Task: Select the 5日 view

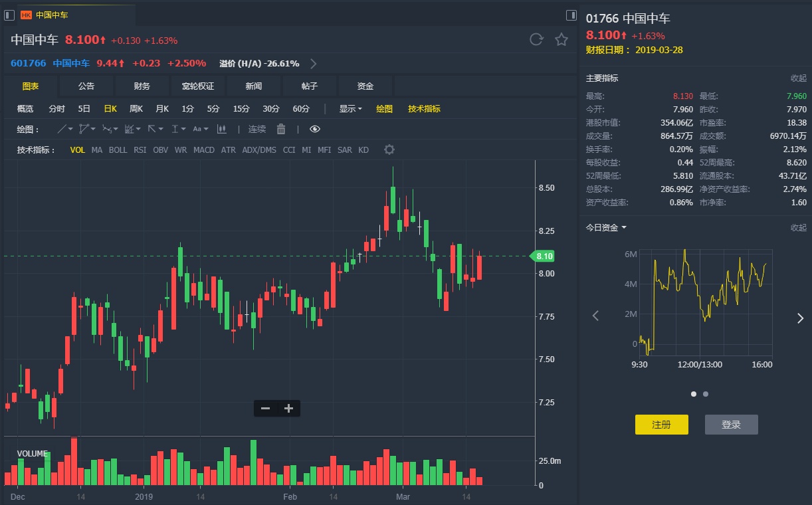Action: [84, 109]
